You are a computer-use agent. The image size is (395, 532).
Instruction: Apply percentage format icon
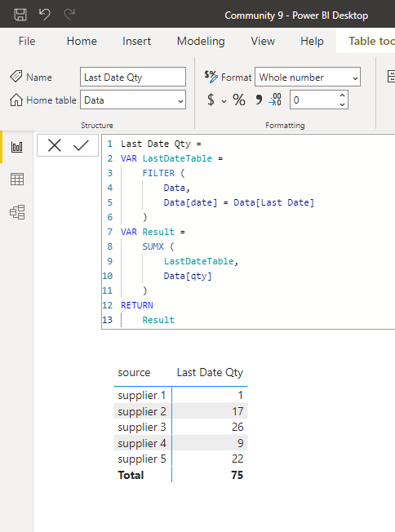(x=239, y=100)
